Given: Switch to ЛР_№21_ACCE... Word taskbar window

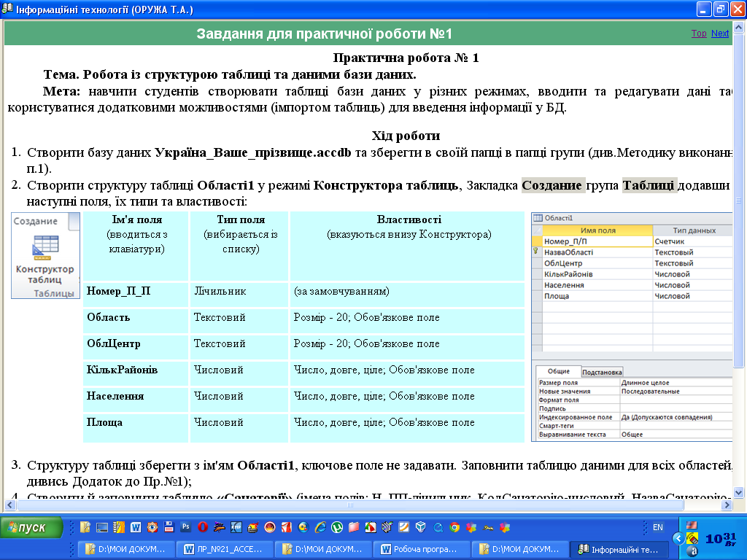Looking at the screenshot, I should coord(225,549).
